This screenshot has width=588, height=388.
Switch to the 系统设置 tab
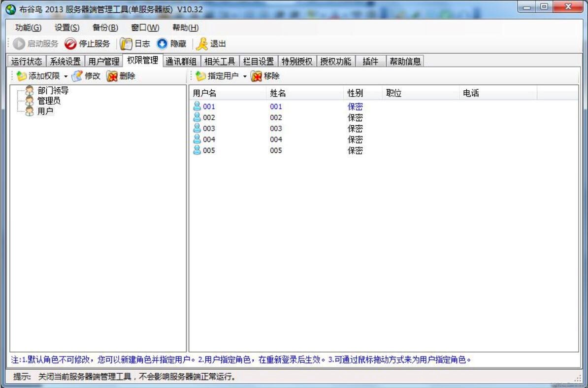click(x=65, y=61)
